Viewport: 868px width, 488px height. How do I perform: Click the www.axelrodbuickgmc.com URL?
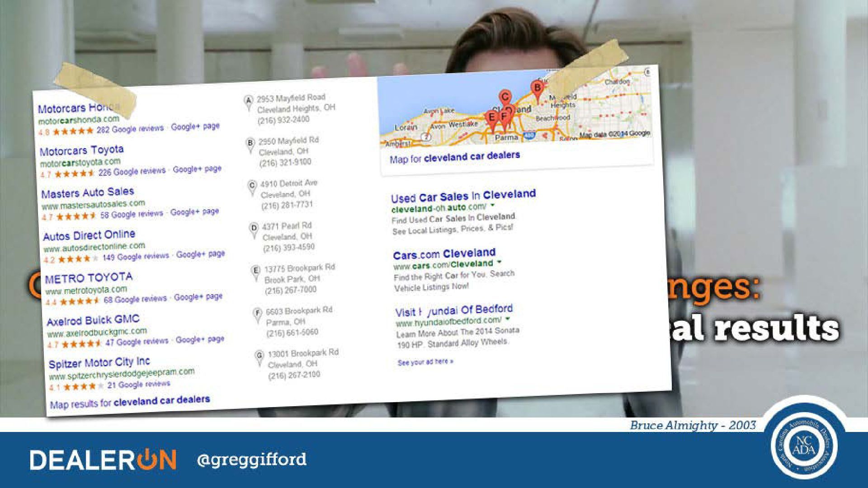pos(97,333)
